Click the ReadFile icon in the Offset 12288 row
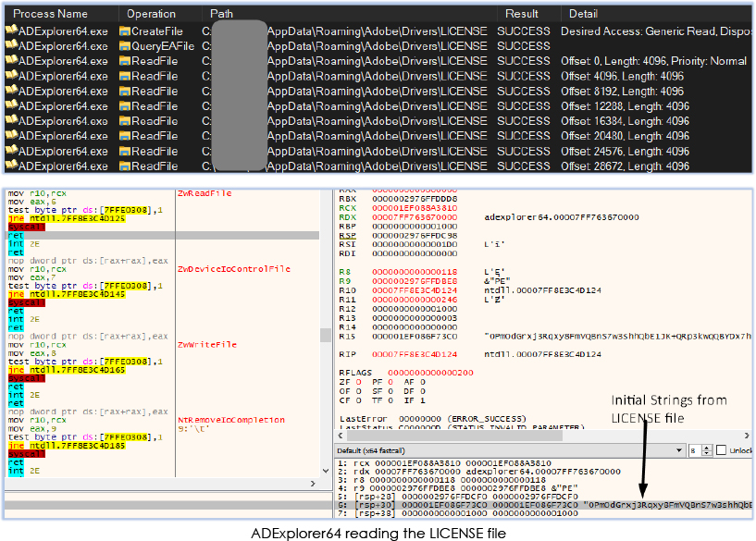Viewport: 756px width, 541px height. point(125,106)
